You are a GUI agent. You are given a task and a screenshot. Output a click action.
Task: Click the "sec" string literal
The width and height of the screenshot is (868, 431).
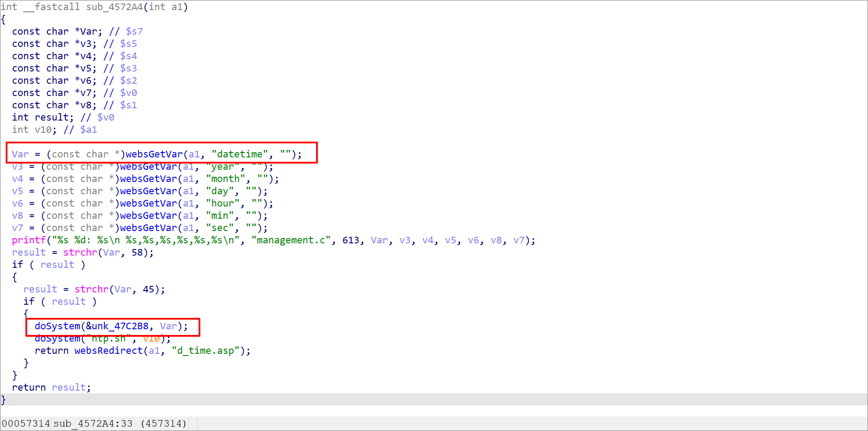pos(220,228)
